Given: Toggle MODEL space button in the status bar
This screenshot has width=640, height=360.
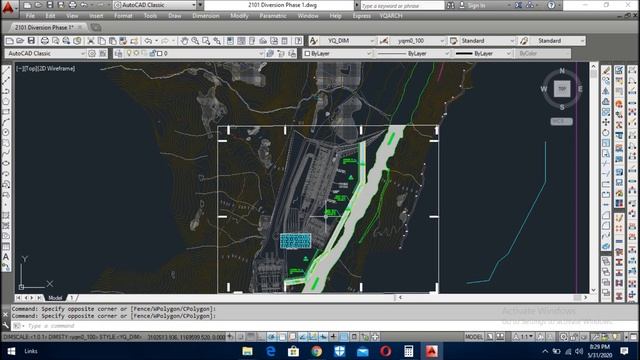Looking at the screenshot, I should pos(474,337).
